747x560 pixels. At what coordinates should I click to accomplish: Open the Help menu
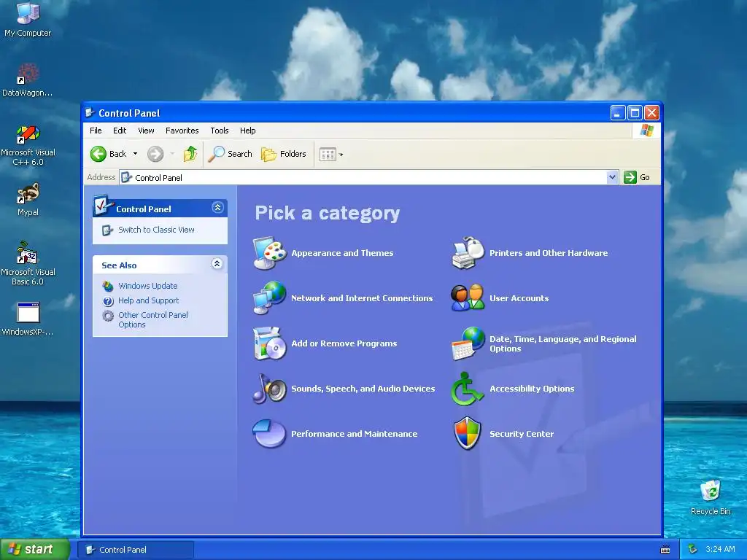(x=248, y=131)
